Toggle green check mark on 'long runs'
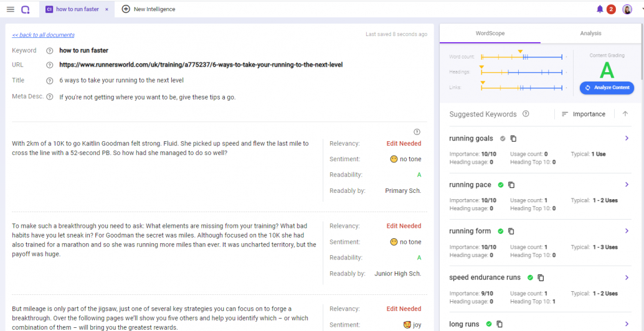644x331 pixels. 488,324
